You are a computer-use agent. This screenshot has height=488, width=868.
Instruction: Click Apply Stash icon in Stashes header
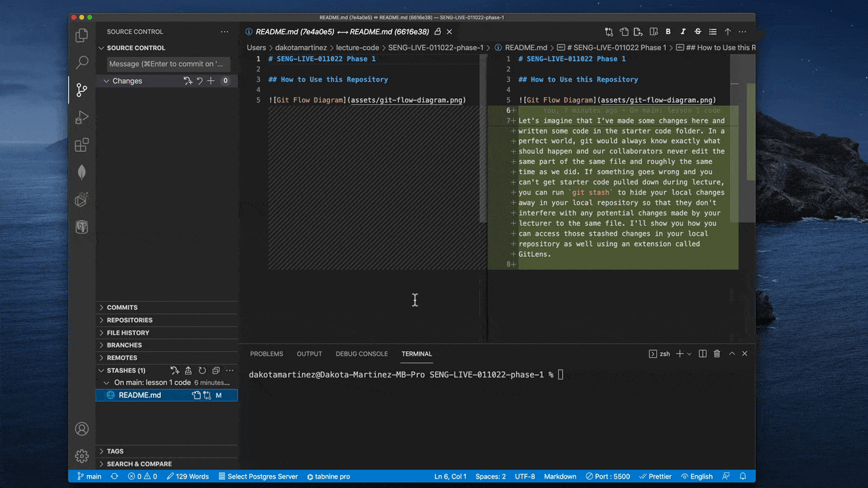click(175, 371)
